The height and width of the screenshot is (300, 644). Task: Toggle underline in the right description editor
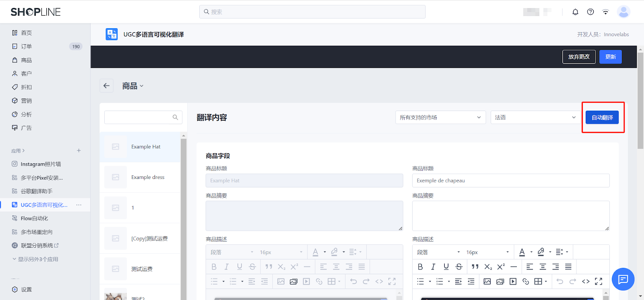point(446,267)
